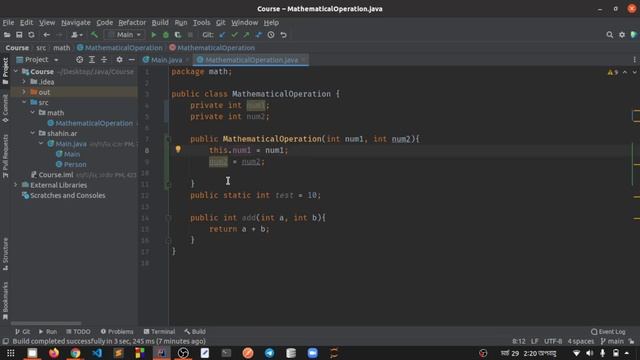640x360 pixels.
Task: Open the TODO tool window
Action: (x=78, y=332)
